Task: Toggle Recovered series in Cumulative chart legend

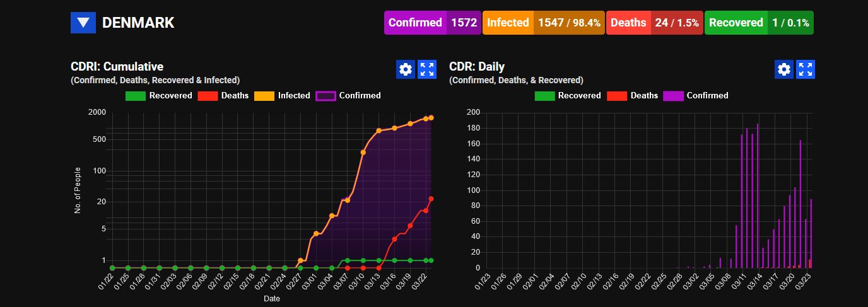Action: click(158, 96)
